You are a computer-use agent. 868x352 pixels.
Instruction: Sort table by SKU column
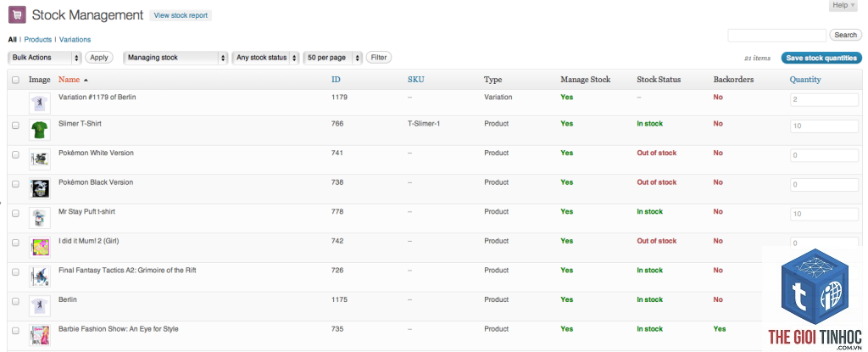(416, 80)
